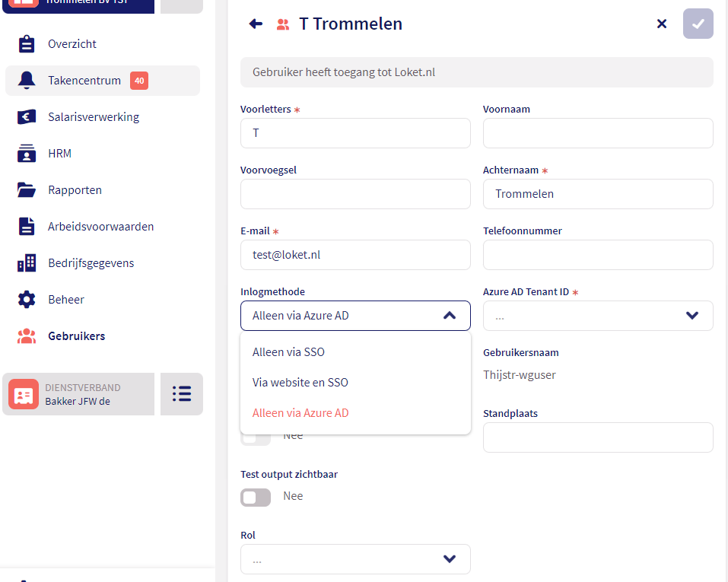This screenshot has height=582, width=728.
Task: Click the Telefoonnummer input field
Action: coord(598,255)
